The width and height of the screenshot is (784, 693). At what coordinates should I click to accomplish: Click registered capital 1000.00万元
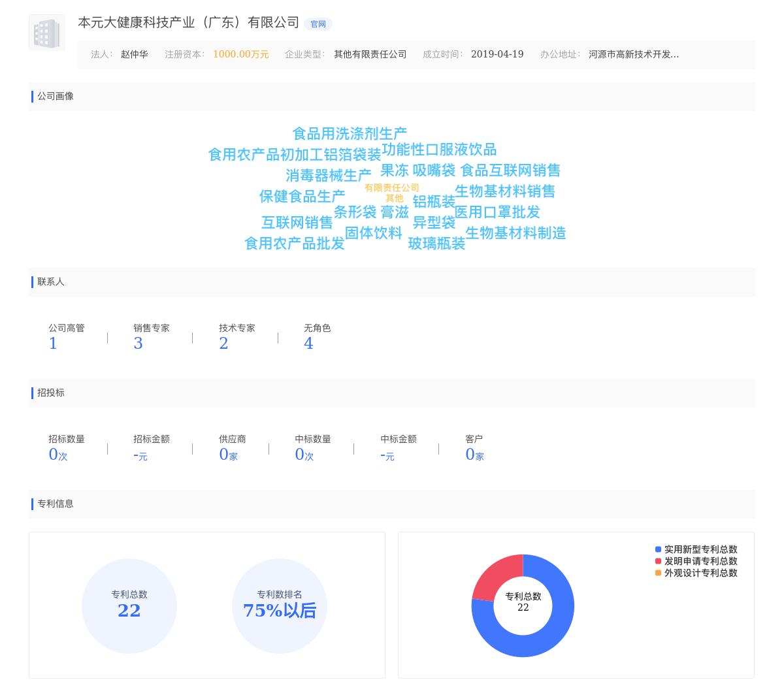pyautogui.click(x=241, y=54)
